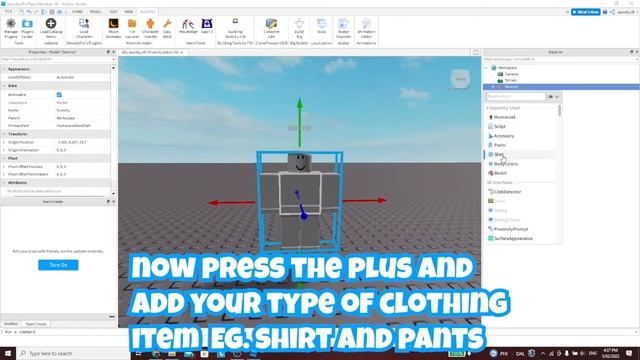Open the Windows notification center

coord(629,353)
